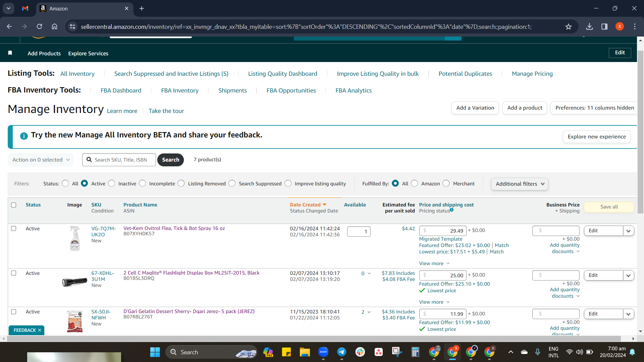The height and width of the screenshot is (362, 644).
Task: Open the Chrome profile avatar
Action: point(620,26)
